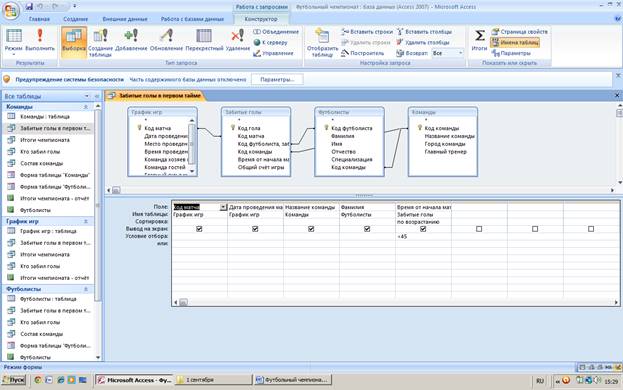Run query with Выполнить icon
The image size is (623, 390).
point(40,40)
